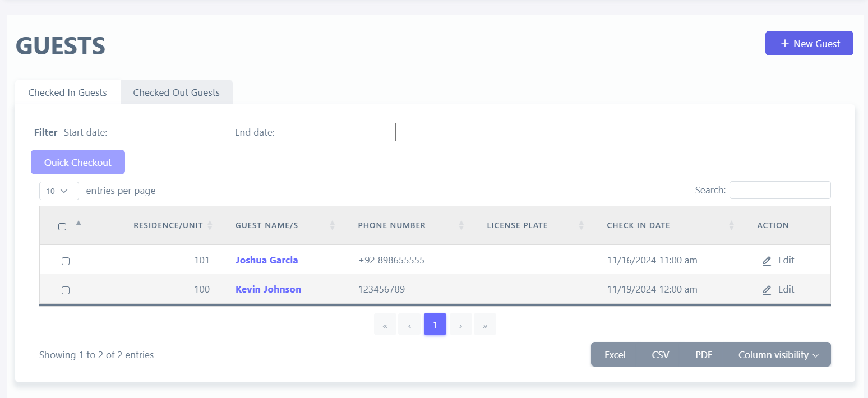Open the entries per page dropdown
868x398 pixels.
pyautogui.click(x=59, y=191)
